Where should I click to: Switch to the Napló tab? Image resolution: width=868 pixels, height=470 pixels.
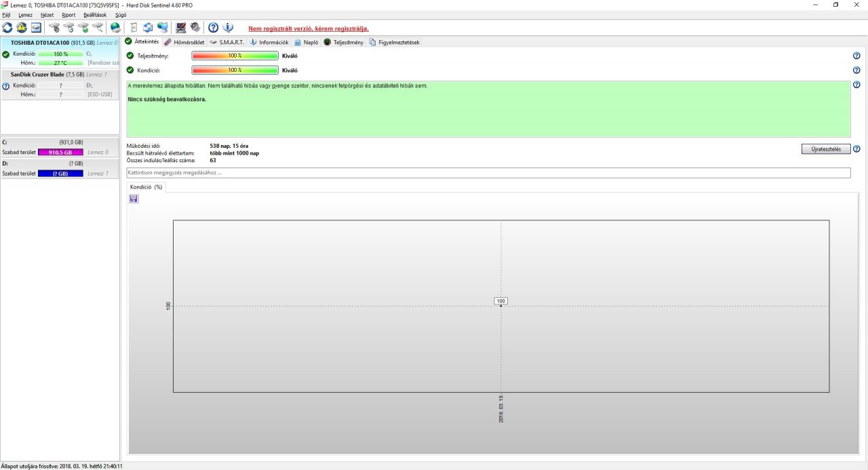307,42
